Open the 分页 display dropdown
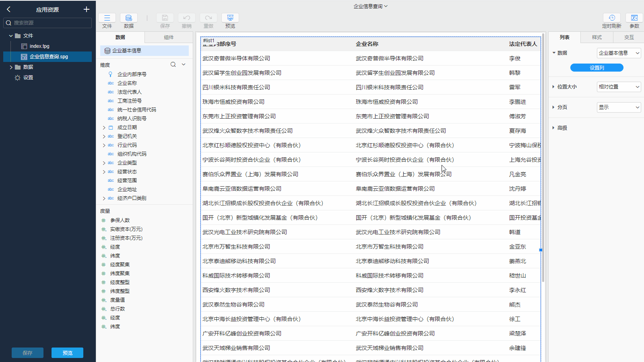 [619, 107]
